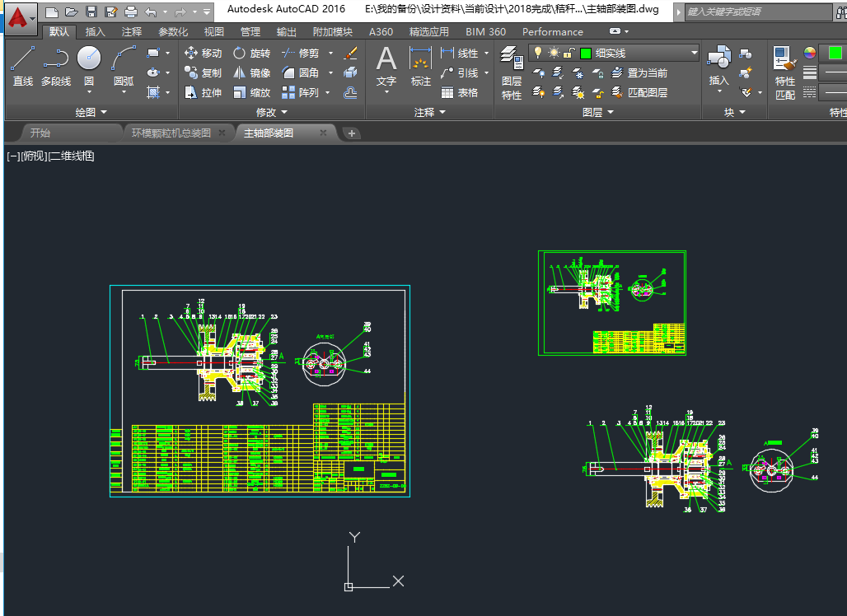Switch to the 参数化 ribbon tab
Image resolution: width=847 pixels, height=616 pixels.
click(173, 32)
